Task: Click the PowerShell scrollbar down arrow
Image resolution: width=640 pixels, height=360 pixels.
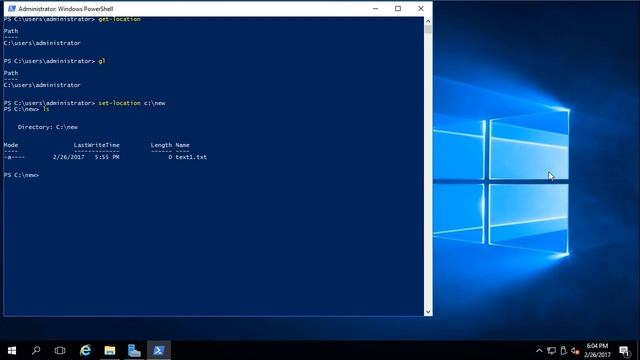Action: (x=428, y=312)
